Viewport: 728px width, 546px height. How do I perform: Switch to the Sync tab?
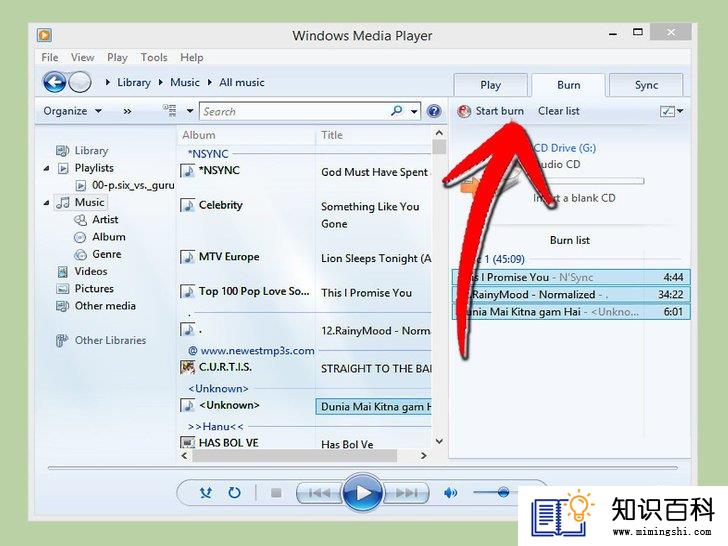[646, 85]
